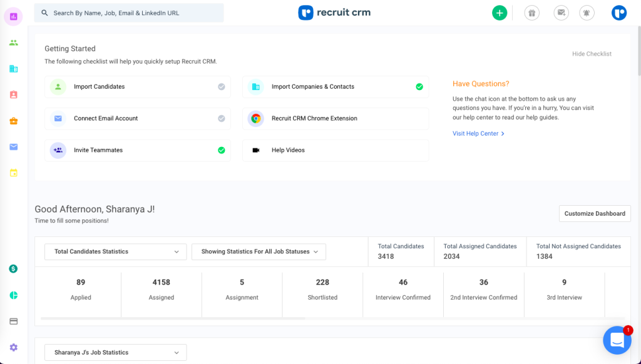Expand Total Candidates Statistics dropdown

point(116,251)
